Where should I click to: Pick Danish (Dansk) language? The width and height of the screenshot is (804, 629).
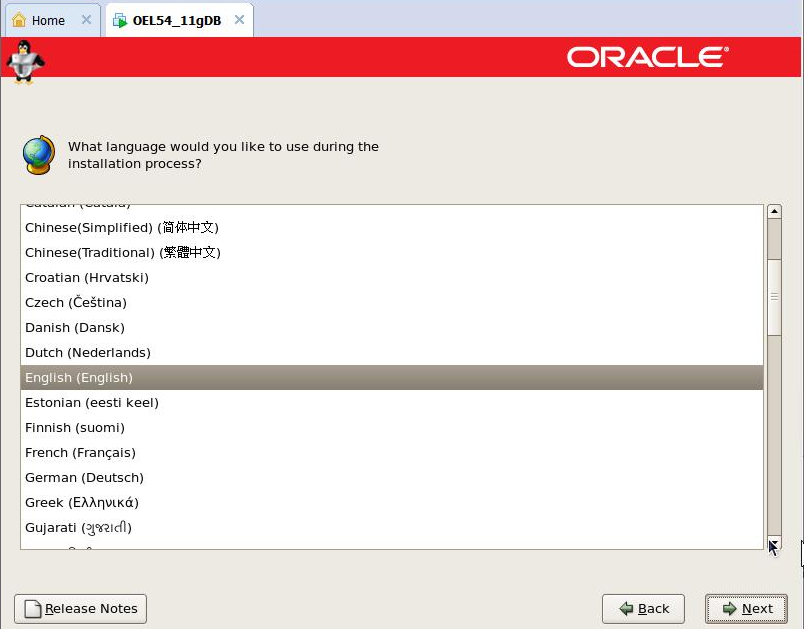click(x=392, y=328)
